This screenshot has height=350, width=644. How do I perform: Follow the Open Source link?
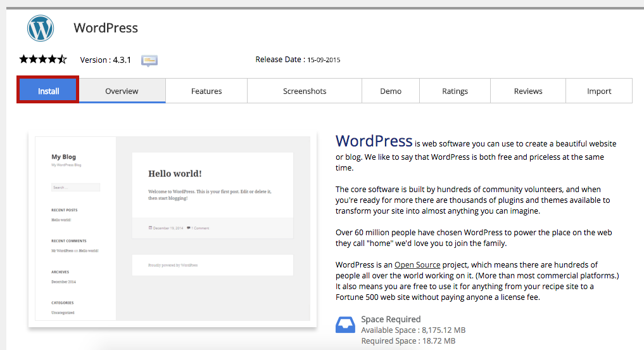pos(417,265)
